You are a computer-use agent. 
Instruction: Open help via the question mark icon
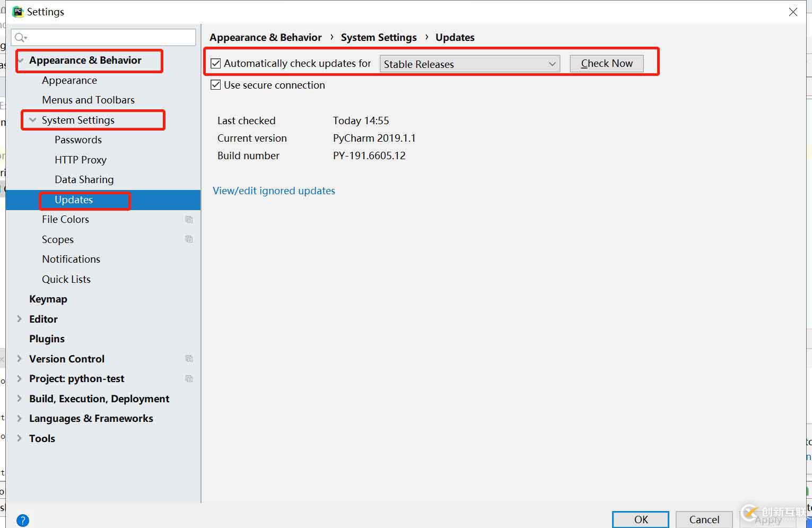tap(23, 521)
